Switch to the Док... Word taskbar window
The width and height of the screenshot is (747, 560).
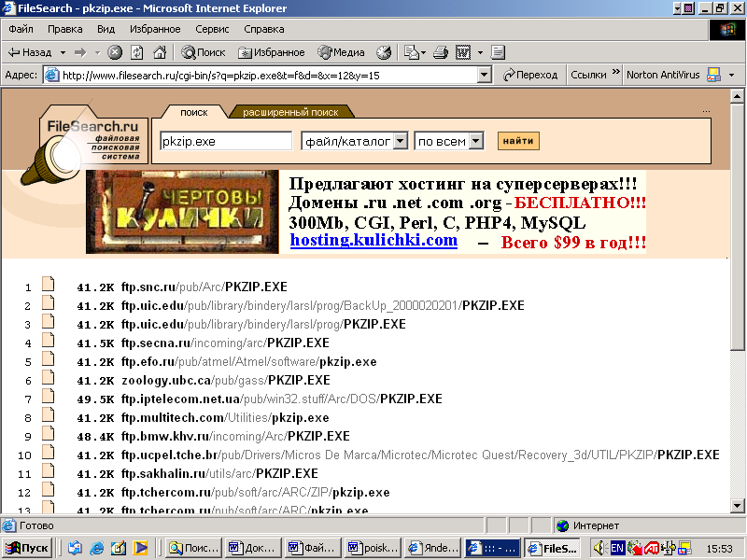click(253, 548)
